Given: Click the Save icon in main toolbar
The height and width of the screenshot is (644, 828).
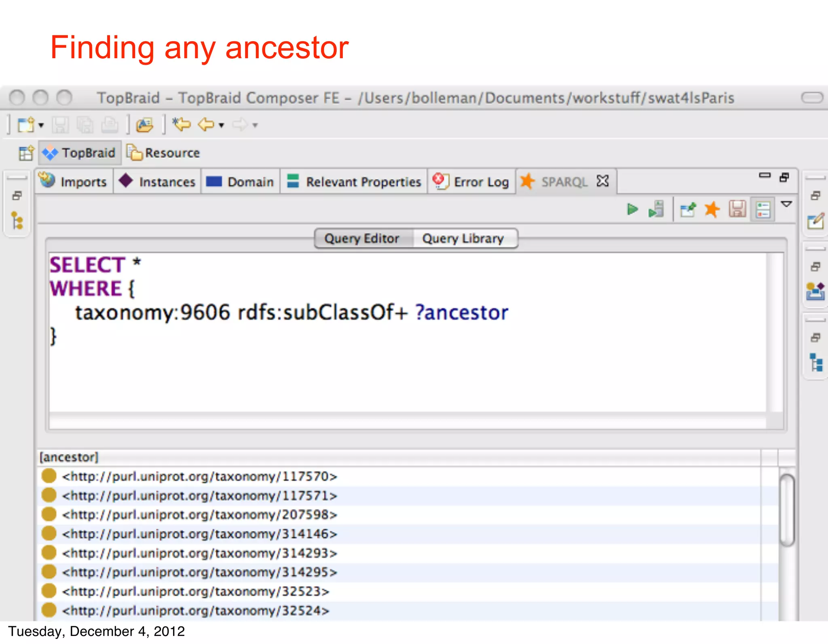Looking at the screenshot, I should pyautogui.click(x=60, y=125).
